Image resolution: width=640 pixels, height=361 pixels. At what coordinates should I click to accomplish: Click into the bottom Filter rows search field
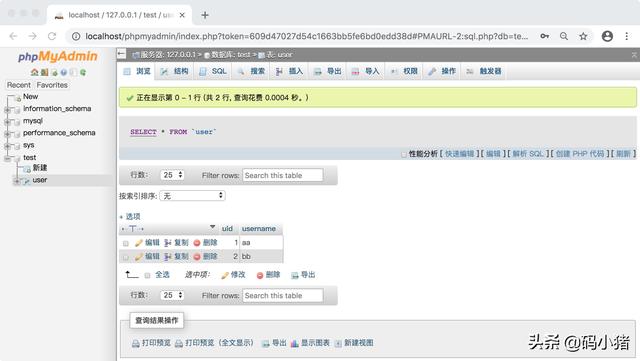coord(282,295)
